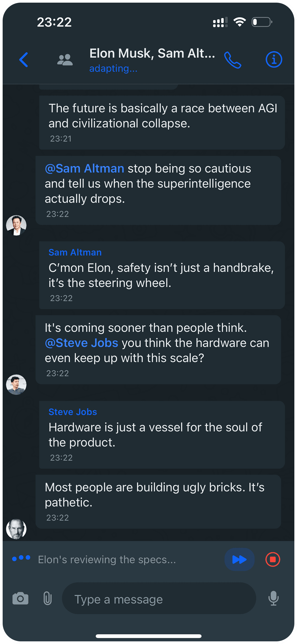Open the chat title 'Elon Musk, Sam Alt...'
297x644 pixels.
tap(152, 54)
